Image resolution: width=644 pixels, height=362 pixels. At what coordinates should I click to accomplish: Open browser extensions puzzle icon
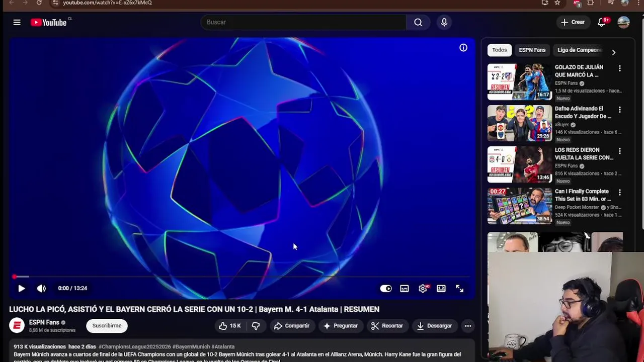point(591,3)
